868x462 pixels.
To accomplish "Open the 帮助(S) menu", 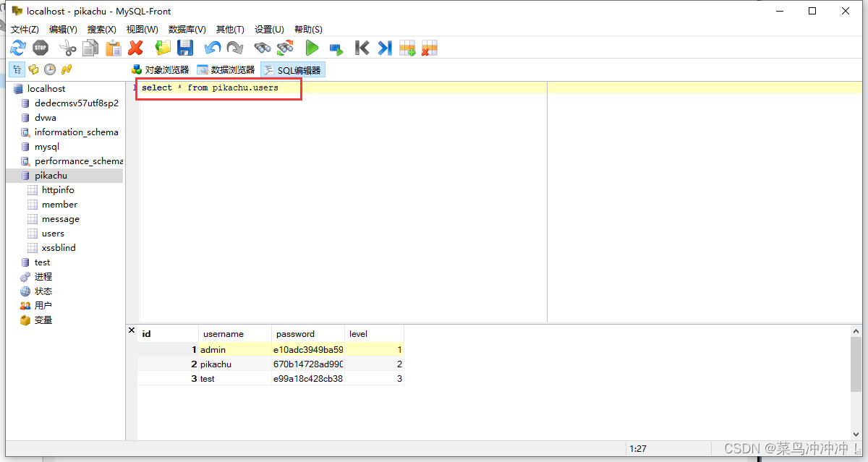I will coord(308,29).
